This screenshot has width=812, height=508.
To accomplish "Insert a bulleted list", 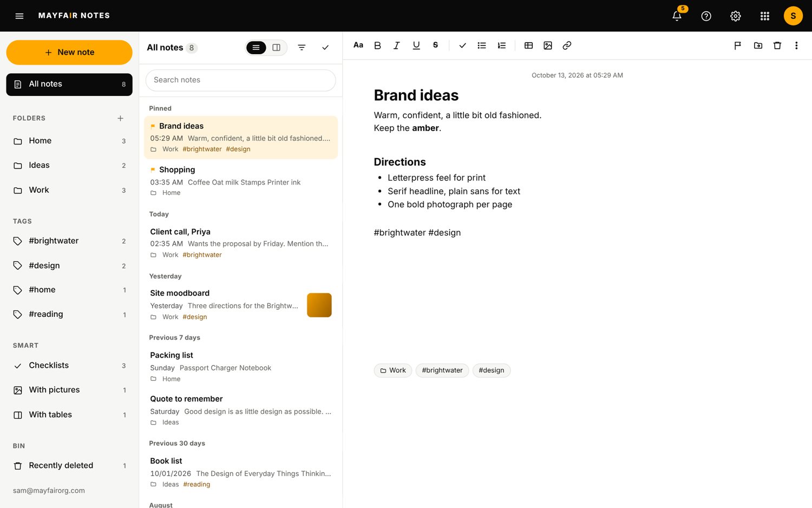I will (x=482, y=45).
